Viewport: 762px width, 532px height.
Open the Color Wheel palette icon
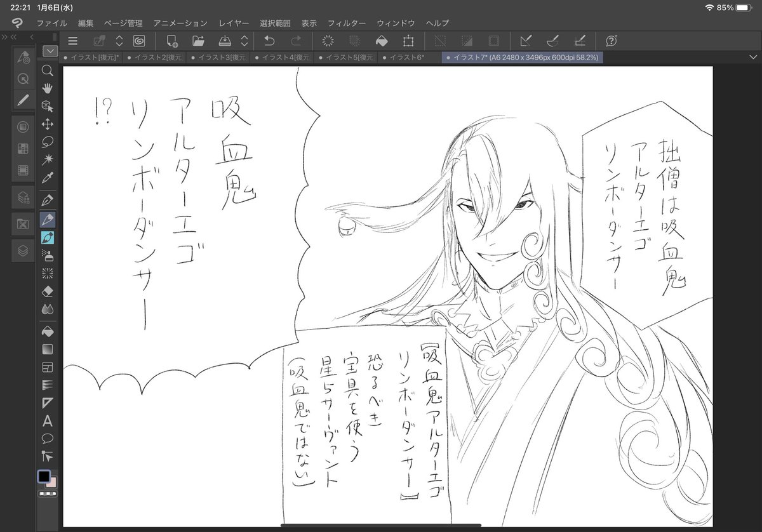coord(23,127)
